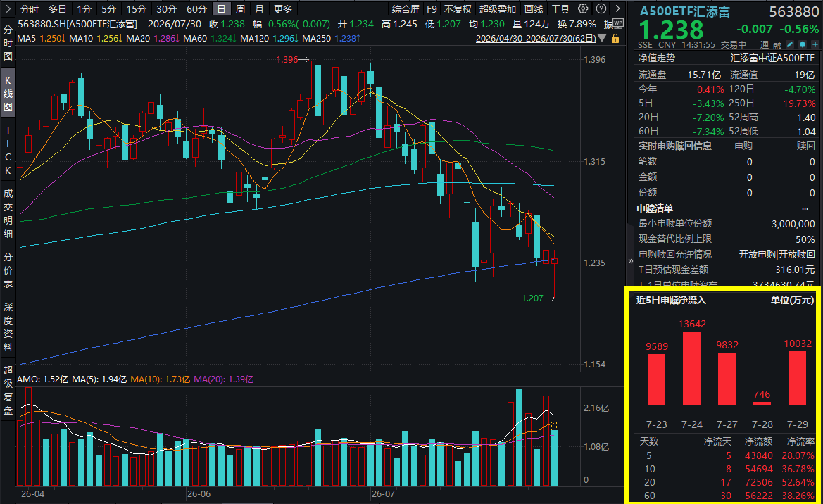
Task: Expand the right arrow after help icon
Action: point(617,9)
